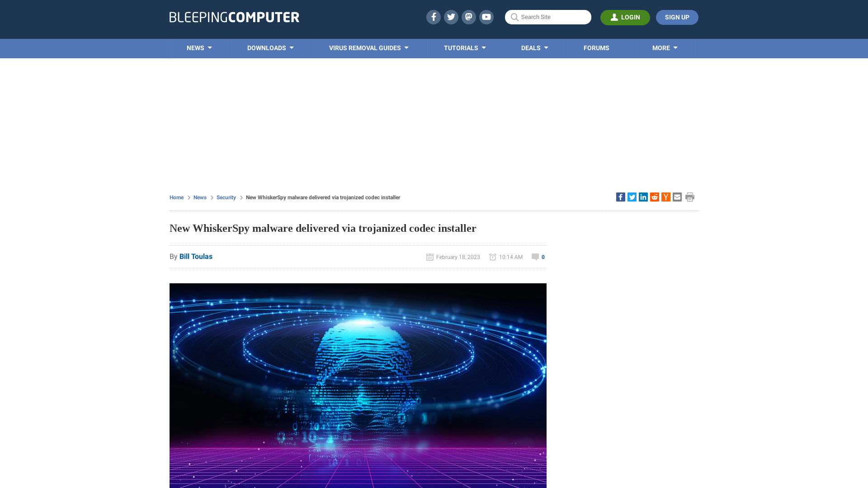Click the Twitter share icon
The height and width of the screenshot is (488, 868).
click(x=632, y=197)
